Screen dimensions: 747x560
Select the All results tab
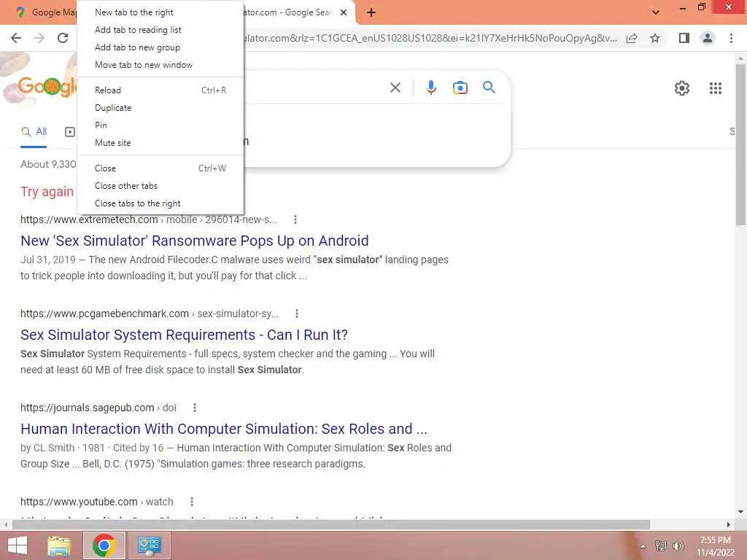point(34,132)
